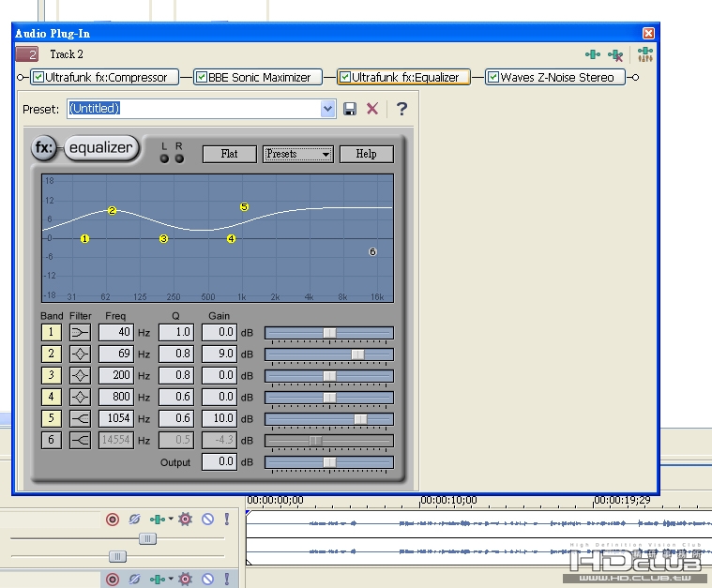The height and width of the screenshot is (588, 712).
Task: Select EQ node 2 on the curve
Action: point(113,211)
